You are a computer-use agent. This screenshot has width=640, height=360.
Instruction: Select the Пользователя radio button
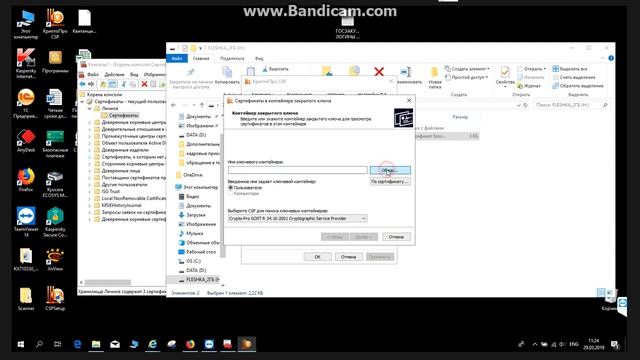pyautogui.click(x=231, y=188)
